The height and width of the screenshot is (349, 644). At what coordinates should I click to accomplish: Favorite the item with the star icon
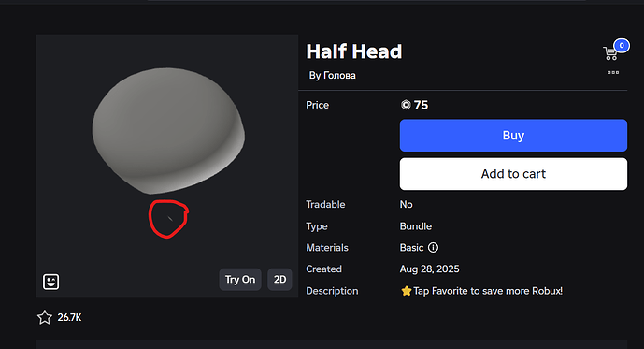pyautogui.click(x=45, y=317)
